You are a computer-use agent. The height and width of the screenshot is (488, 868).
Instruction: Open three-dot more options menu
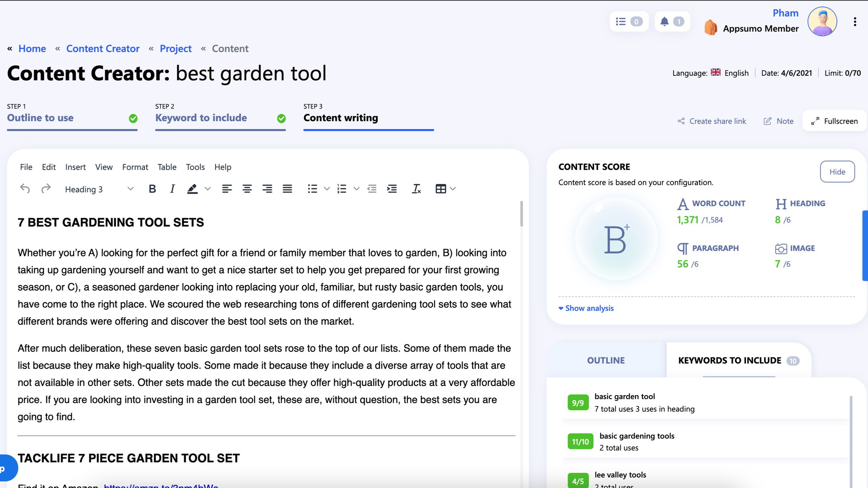tap(855, 22)
